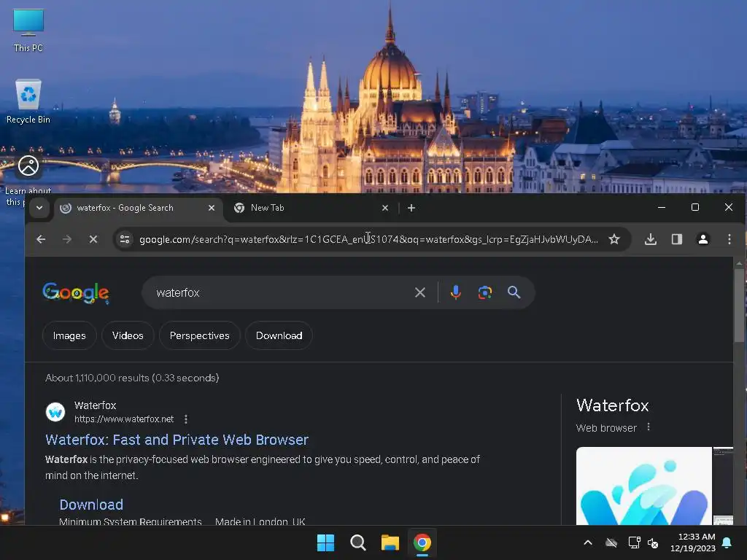This screenshot has width=747, height=560.
Task: Bookmark this page with the star icon
Action: [x=614, y=239]
